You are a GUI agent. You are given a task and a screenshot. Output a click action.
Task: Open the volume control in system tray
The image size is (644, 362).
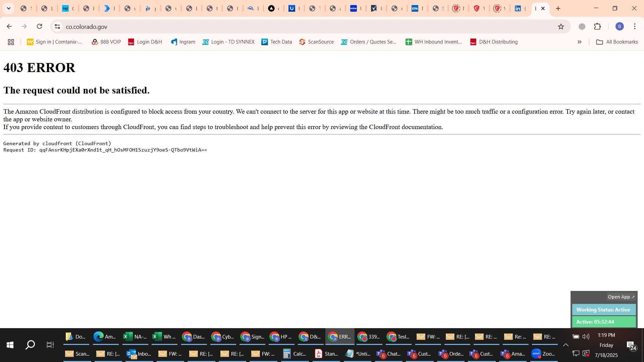click(586, 337)
